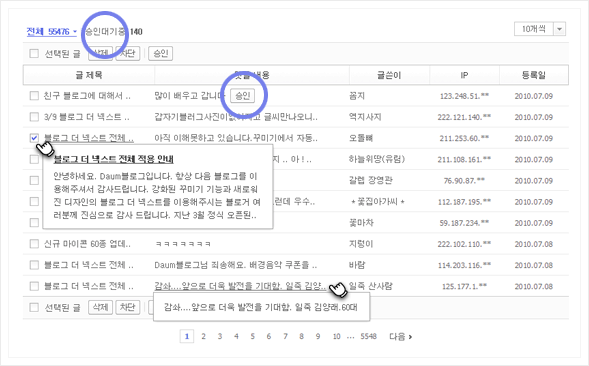The image size is (589, 366).
Task: Check the 3/9 블로그 더 넥스트 row checkbox
Action: coord(34,117)
